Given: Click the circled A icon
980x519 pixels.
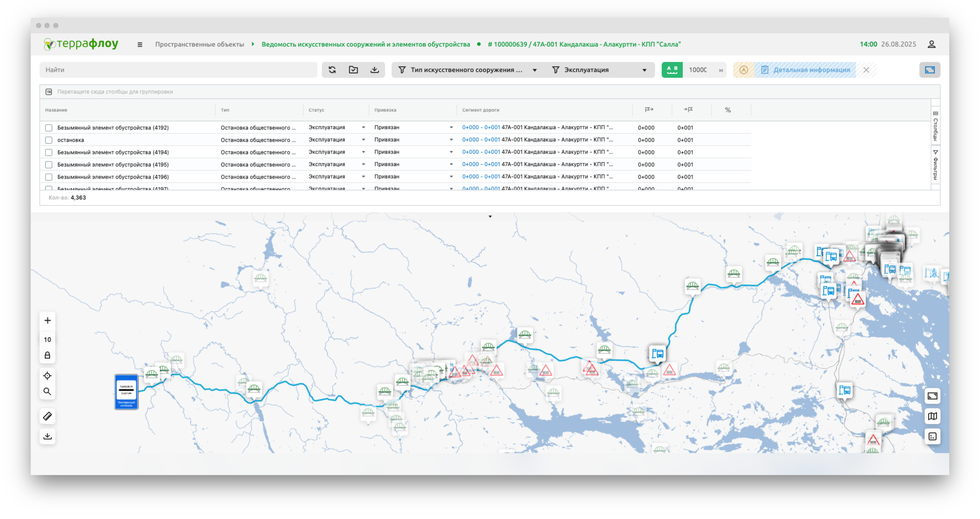Looking at the screenshot, I should point(744,70).
